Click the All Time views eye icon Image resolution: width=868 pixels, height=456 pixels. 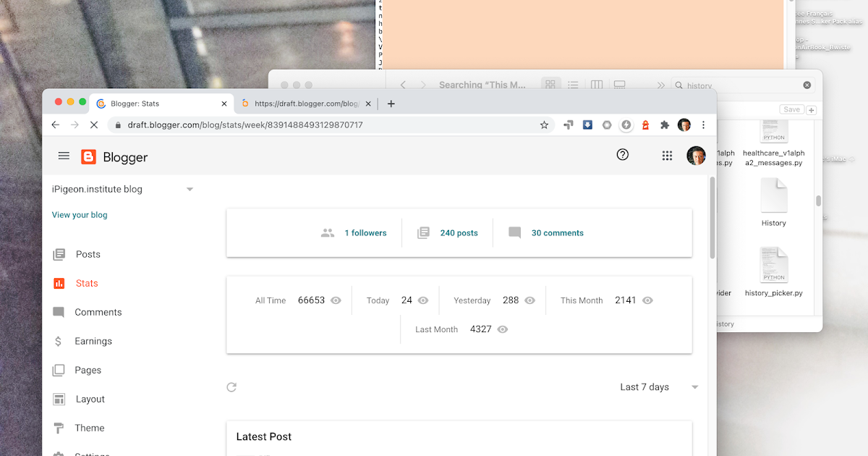point(336,300)
